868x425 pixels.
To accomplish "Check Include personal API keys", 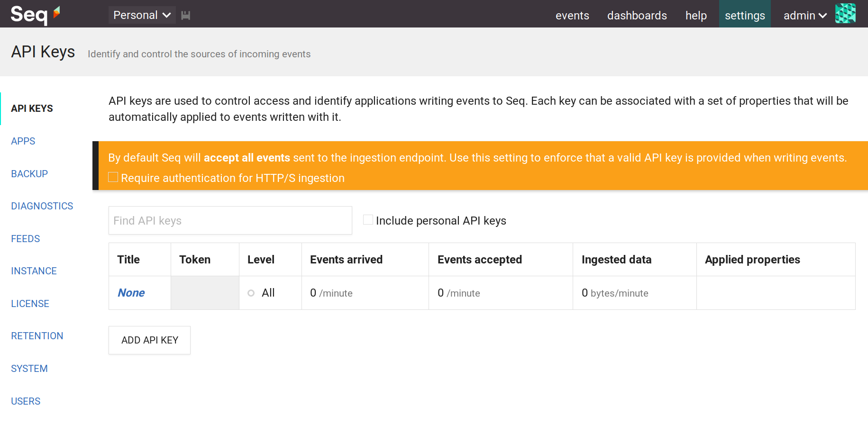I will tap(368, 220).
